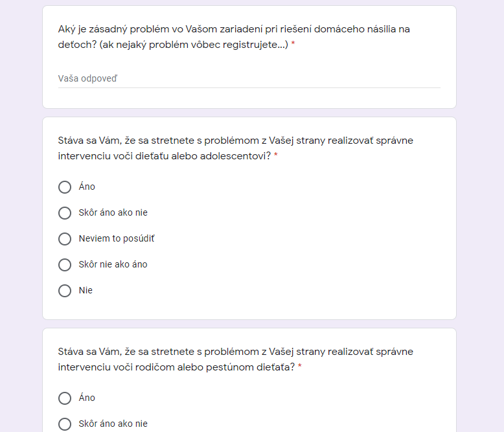This screenshot has width=504, height=432.
Task: Choose the 'Nie' radio option
Action: pos(65,291)
